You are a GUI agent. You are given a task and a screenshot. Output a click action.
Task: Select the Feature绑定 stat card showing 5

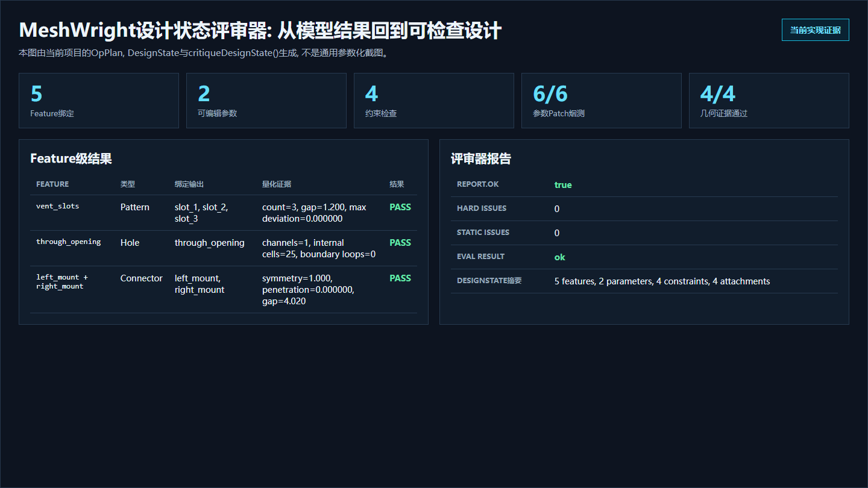tap(99, 101)
